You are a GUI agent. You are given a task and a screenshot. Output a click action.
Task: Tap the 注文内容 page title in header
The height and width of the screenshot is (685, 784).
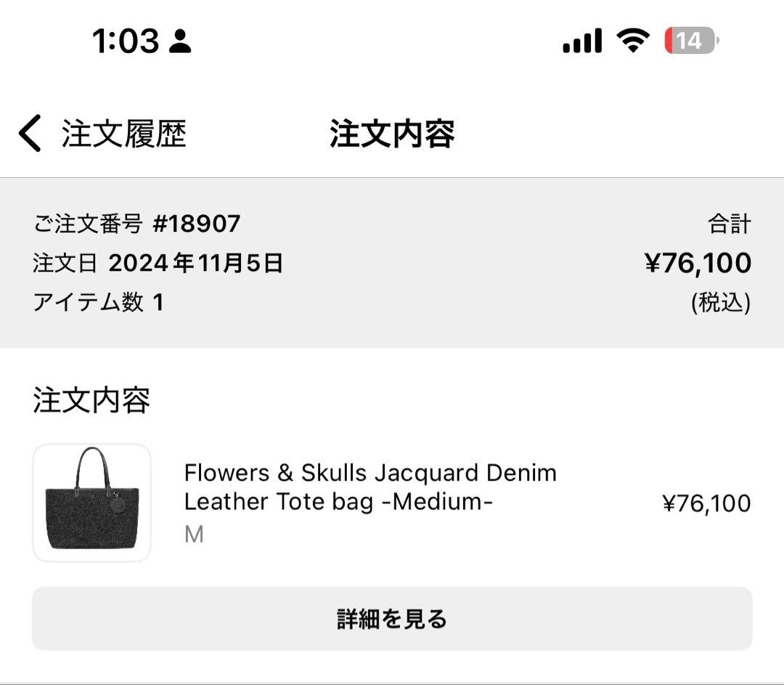tap(392, 134)
